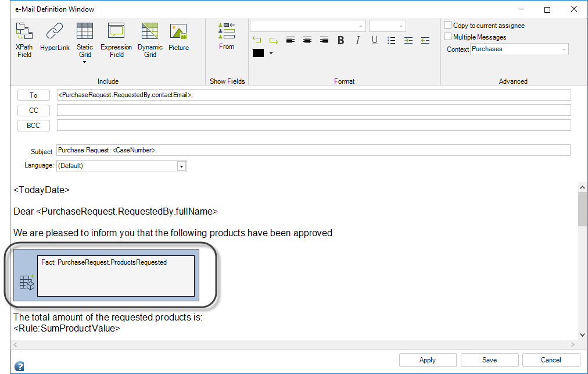Open the Context Purchases dropdown

coord(519,49)
